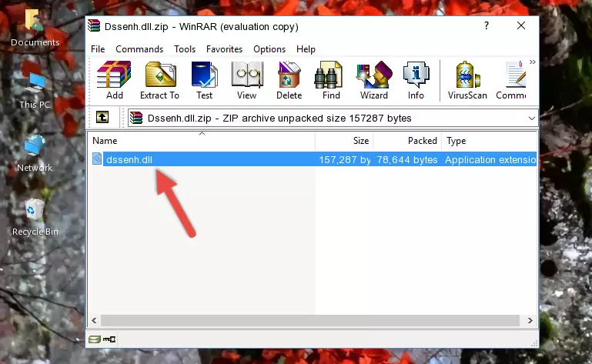Sort by the Type column header

[490, 141]
